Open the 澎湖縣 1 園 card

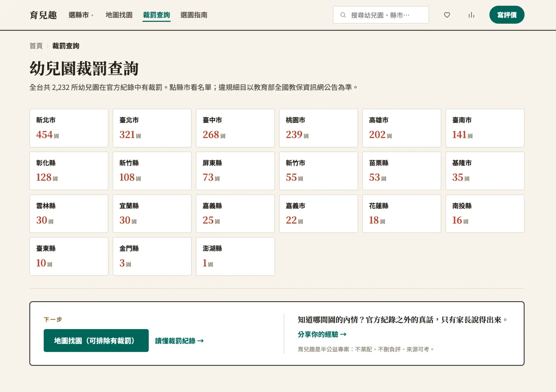tap(235, 257)
